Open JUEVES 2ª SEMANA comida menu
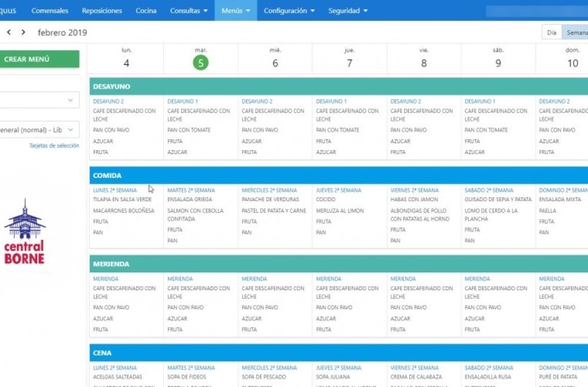The width and height of the screenshot is (588, 387). (x=339, y=190)
